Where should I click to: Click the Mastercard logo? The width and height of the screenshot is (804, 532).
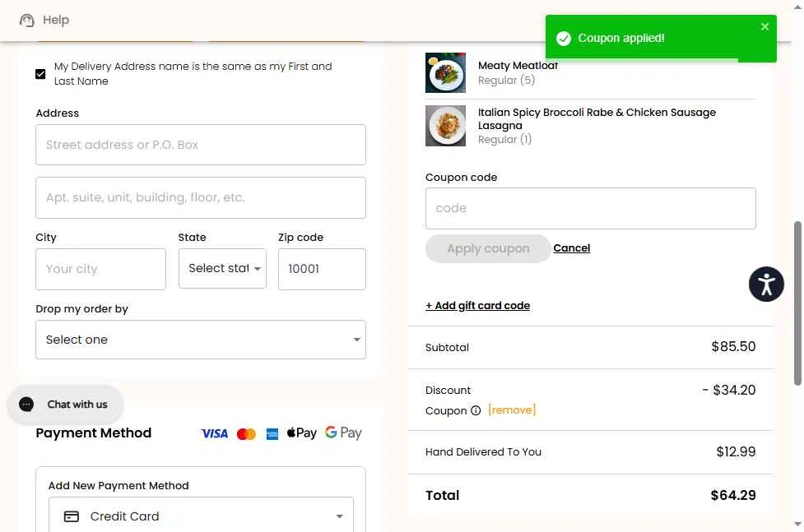[246, 434]
